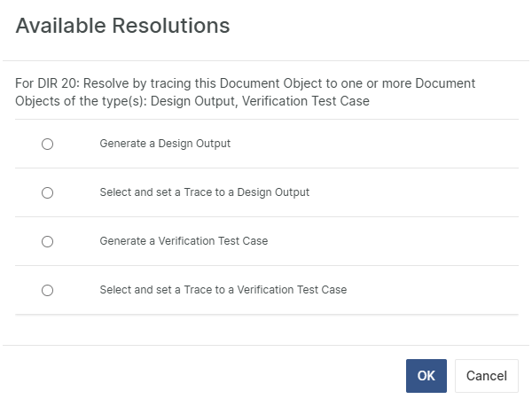Click the "Generate a Verification Test Case" option label

184,241
